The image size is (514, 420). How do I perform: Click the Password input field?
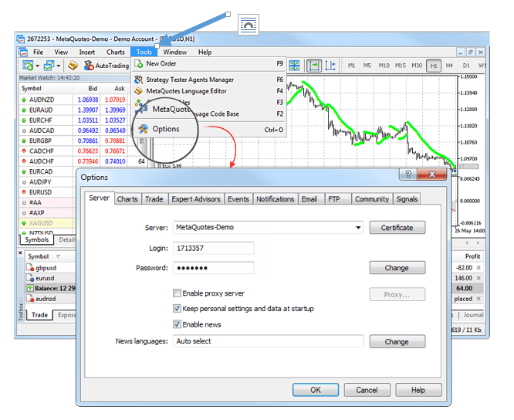[x=214, y=268]
